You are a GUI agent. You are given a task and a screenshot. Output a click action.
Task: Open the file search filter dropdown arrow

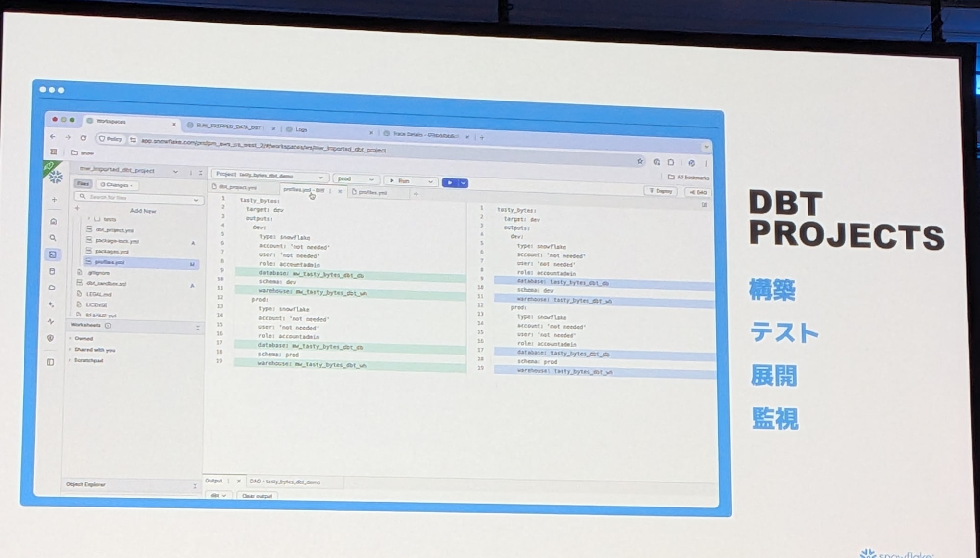pos(196,200)
